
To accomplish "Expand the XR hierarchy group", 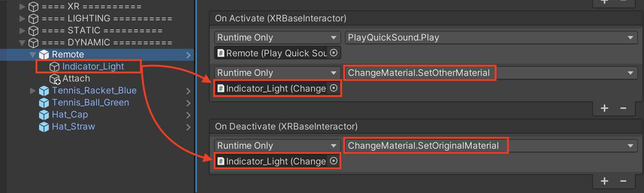I will click(x=22, y=6).
